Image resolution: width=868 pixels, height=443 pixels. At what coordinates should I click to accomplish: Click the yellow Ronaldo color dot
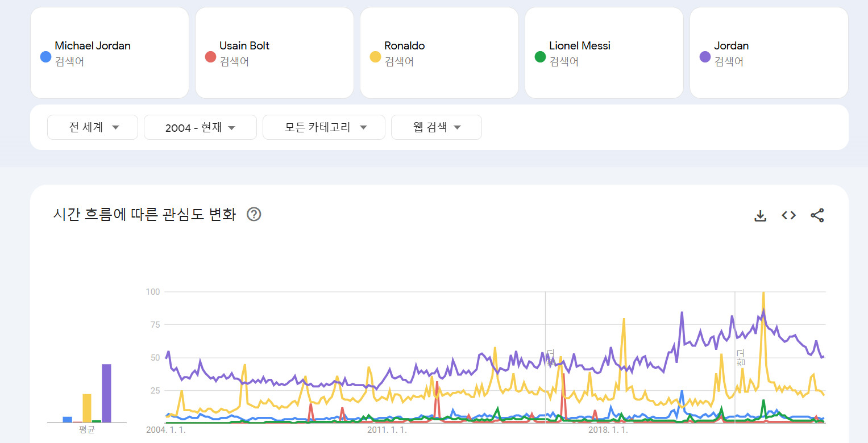[x=375, y=57]
